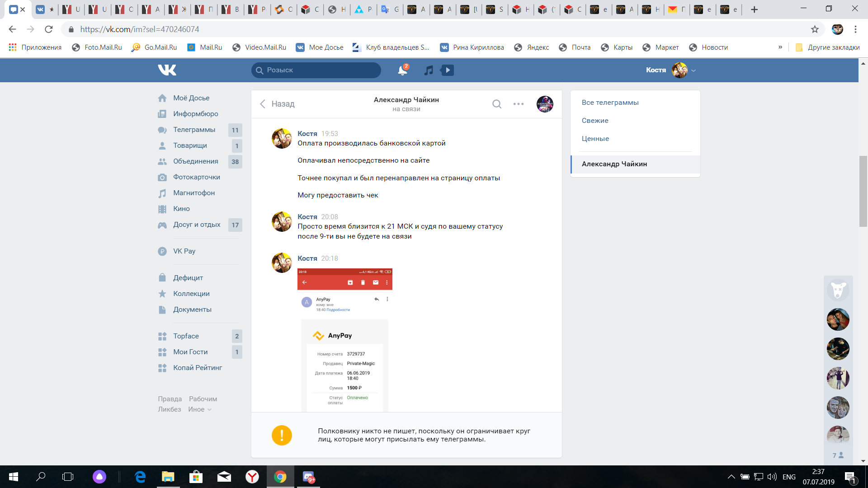Click the Правда footer link
This screenshot has width=868, height=488.
click(x=170, y=399)
